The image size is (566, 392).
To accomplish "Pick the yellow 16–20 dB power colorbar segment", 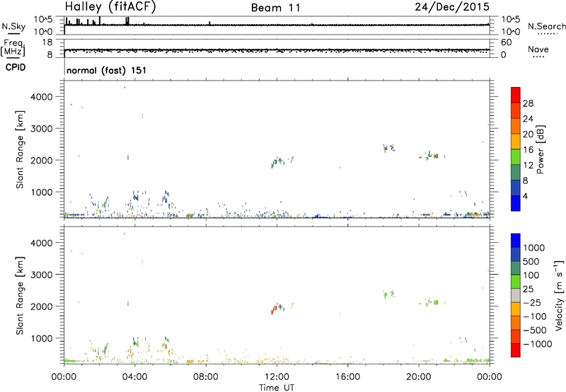I will point(516,142).
